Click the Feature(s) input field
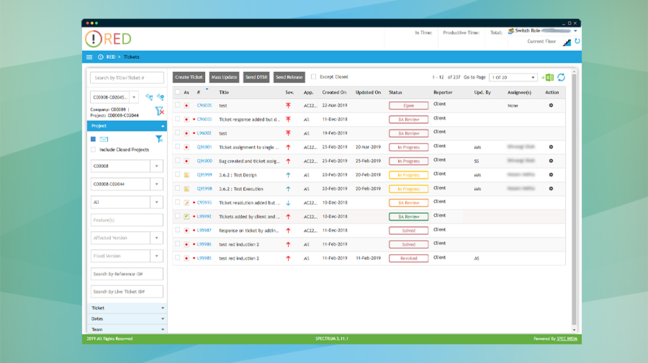Image resolution: width=648 pixels, height=363 pixels. point(127,220)
